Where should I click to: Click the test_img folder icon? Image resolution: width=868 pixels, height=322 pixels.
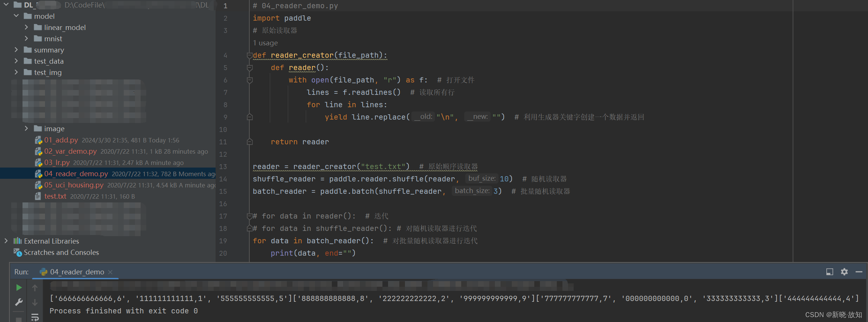click(27, 72)
